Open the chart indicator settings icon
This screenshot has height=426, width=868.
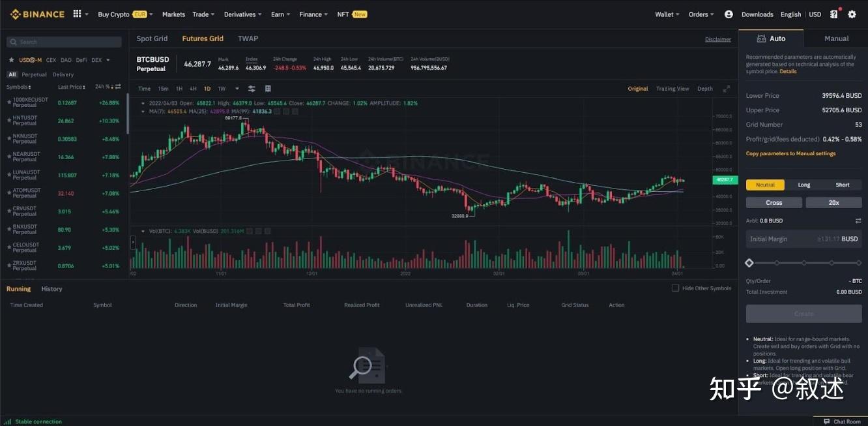[x=252, y=89]
